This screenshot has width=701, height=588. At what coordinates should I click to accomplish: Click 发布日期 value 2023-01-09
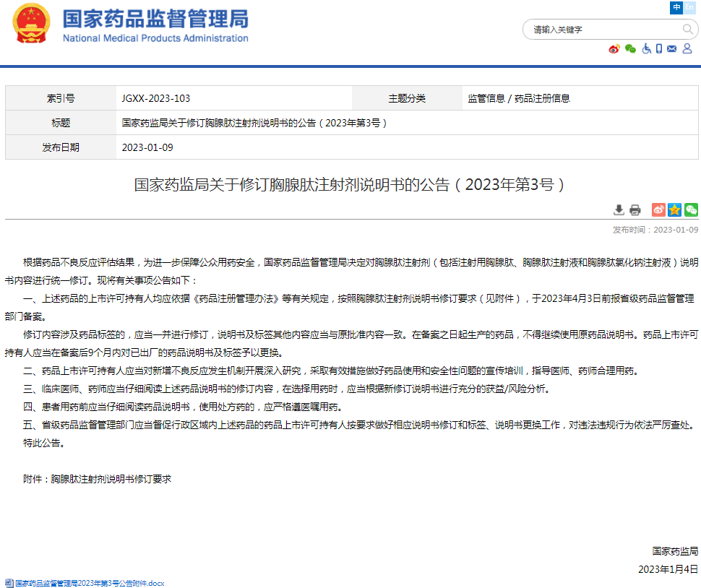click(x=147, y=147)
